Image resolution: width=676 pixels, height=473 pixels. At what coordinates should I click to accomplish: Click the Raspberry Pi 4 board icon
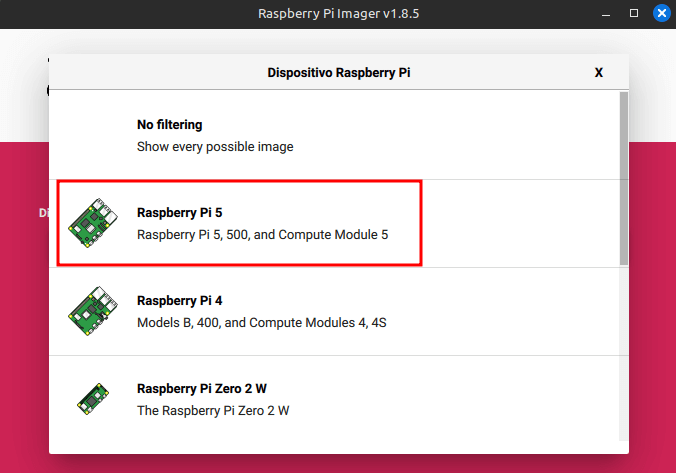point(93,311)
